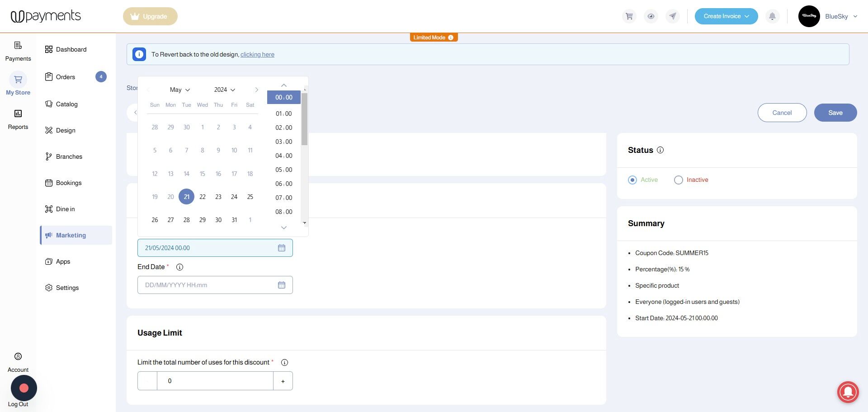Screen dimensions: 868x412
Task: Expand the May month dropdown
Action: click(x=180, y=90)
